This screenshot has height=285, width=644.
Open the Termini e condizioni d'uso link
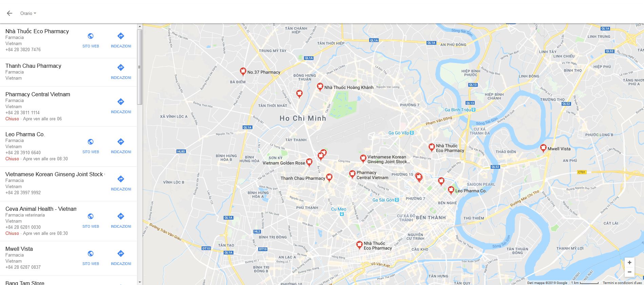tap(622, 283)
